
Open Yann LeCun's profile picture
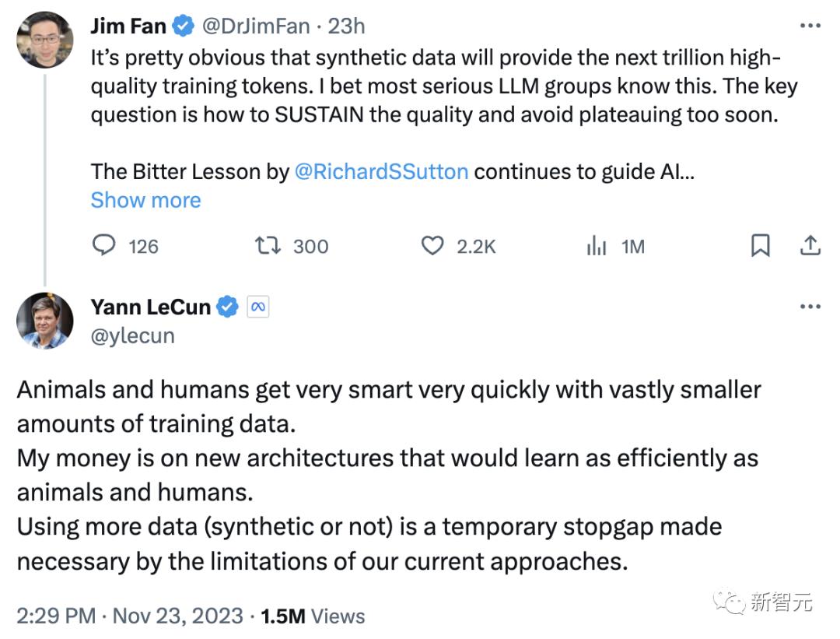[45, 321]
